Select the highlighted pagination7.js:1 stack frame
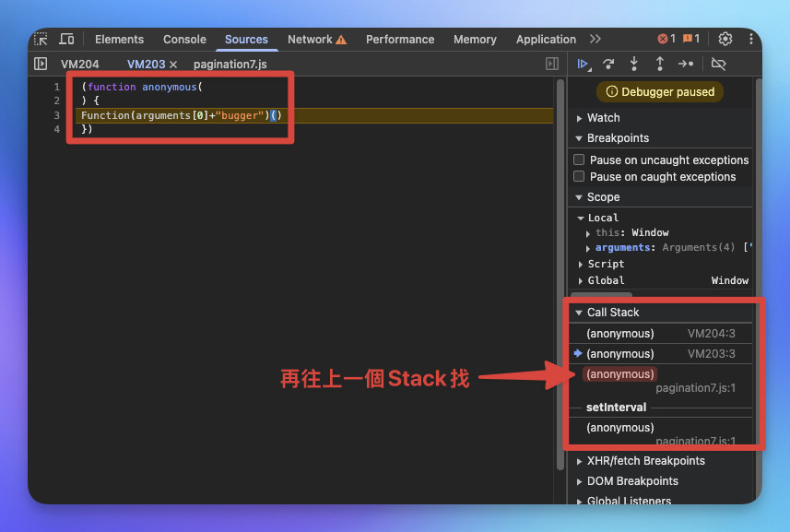 tap(661, 381)
